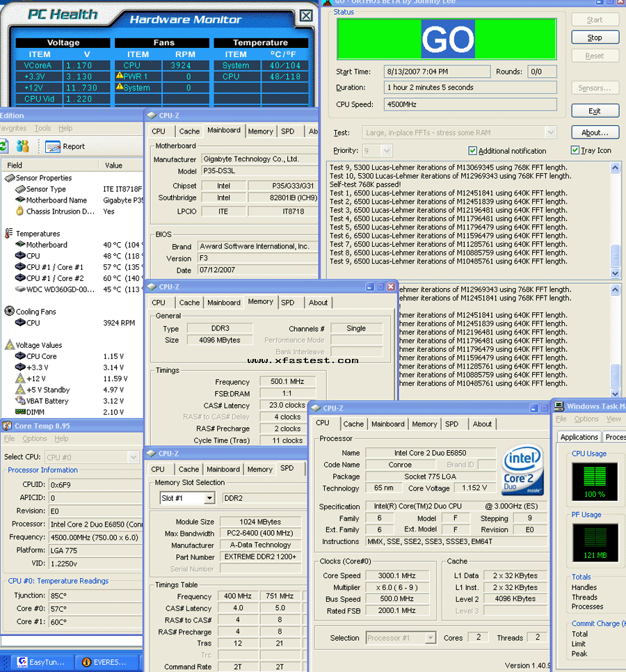Screen dimensions: 626x672
Task: Select the Sensor Type chip icon
Action: tap(20, 189)
